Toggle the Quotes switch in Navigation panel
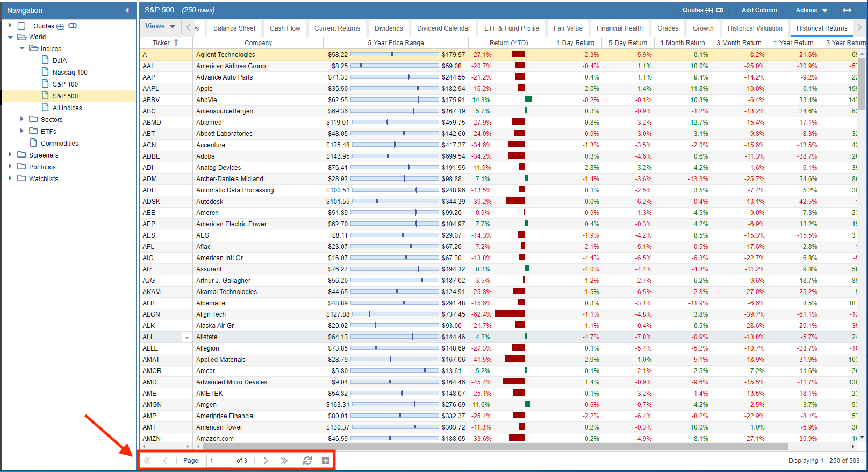 tap(73, 26)
